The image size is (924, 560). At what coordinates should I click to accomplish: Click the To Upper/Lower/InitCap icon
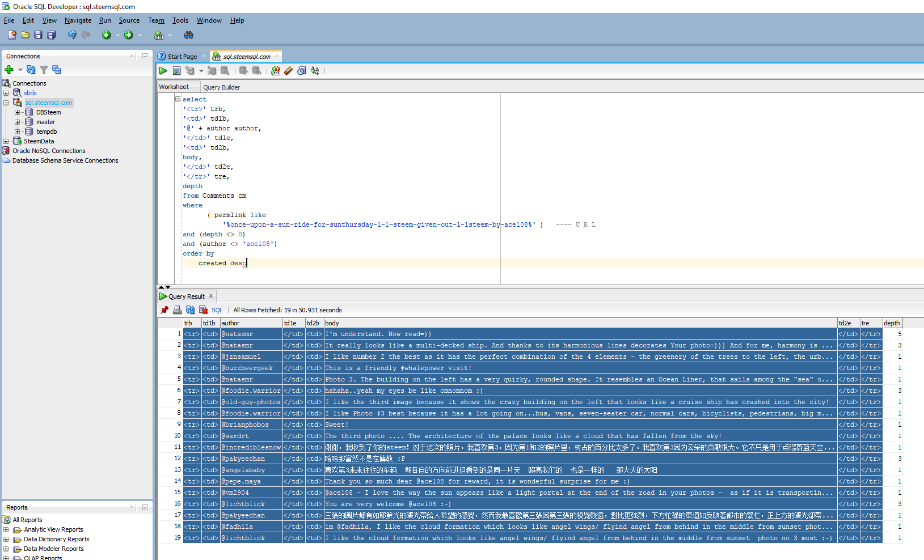click(x=315, y=71)
